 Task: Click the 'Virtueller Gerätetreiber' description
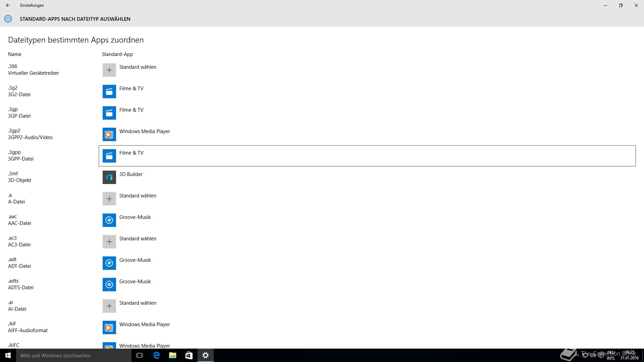tap(34, 73)
